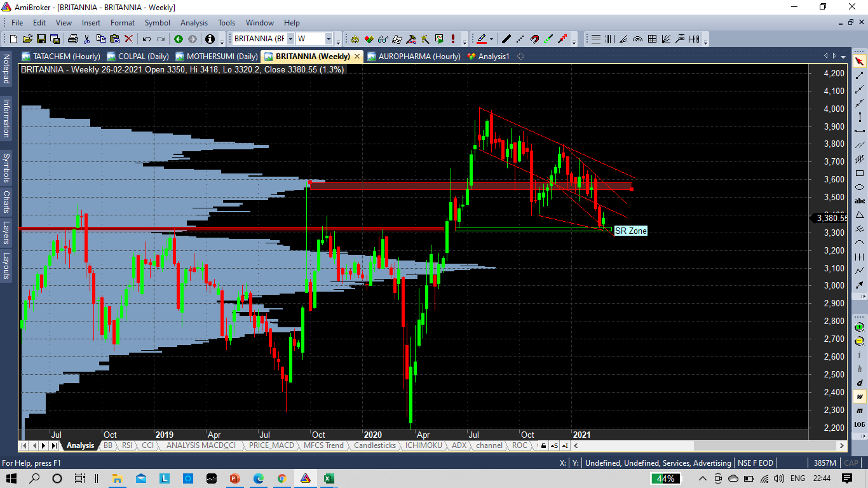Expand file toolbar overflow options

[x=222, y=41]
